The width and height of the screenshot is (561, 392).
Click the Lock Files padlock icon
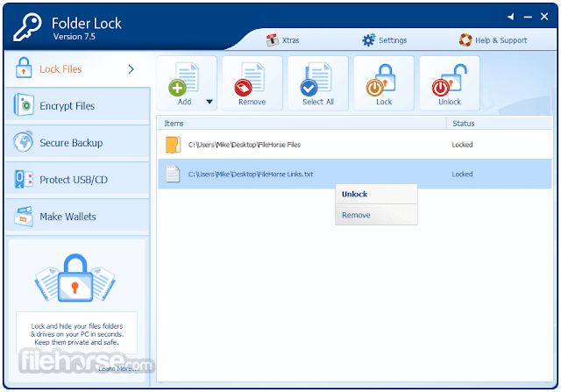(24, 68)
